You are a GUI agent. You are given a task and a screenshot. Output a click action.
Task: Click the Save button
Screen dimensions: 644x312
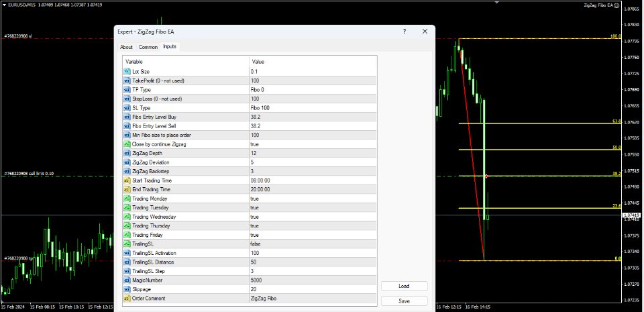[404, 301]
